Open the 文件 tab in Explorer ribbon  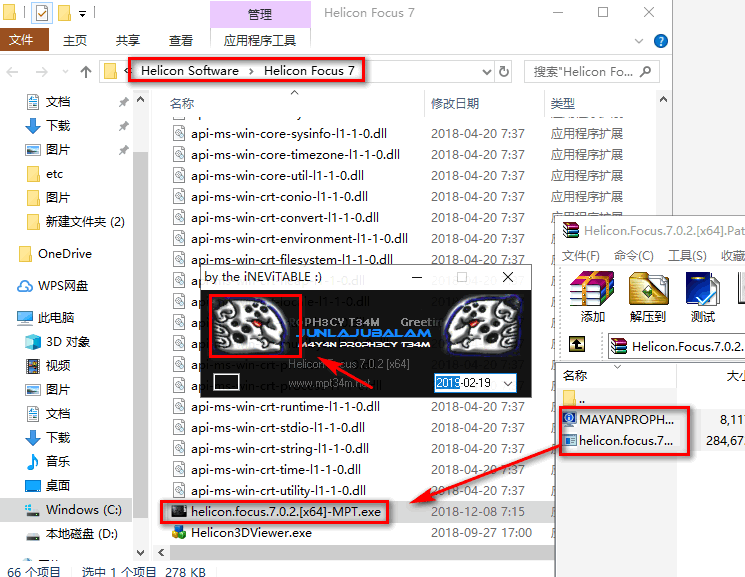click(24, 40)
